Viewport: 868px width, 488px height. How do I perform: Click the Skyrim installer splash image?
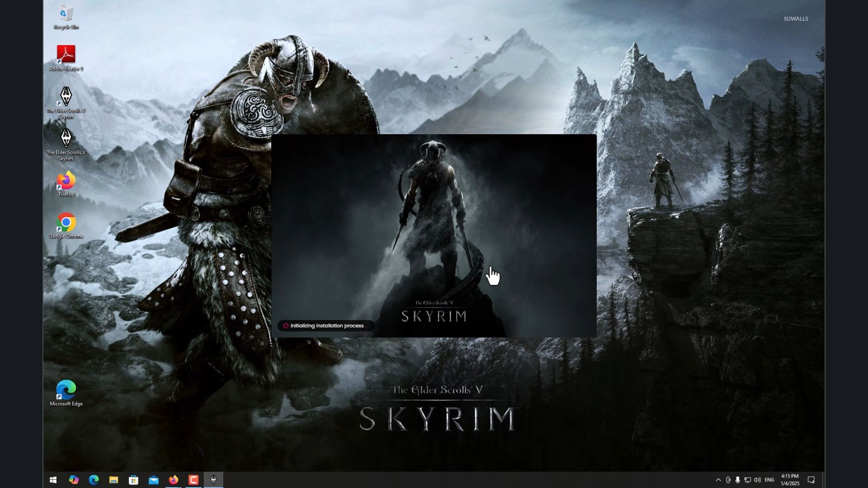pyautogui.click(x=434, y=236)
